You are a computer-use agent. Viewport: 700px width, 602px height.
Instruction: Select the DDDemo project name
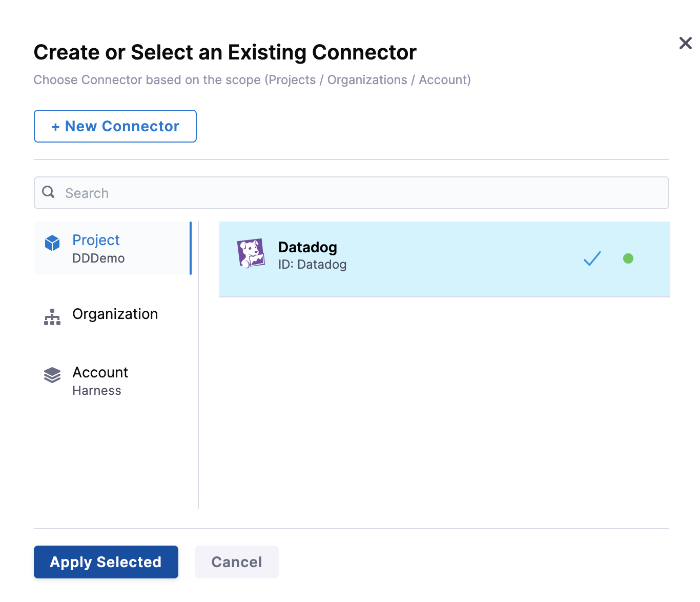98,258
